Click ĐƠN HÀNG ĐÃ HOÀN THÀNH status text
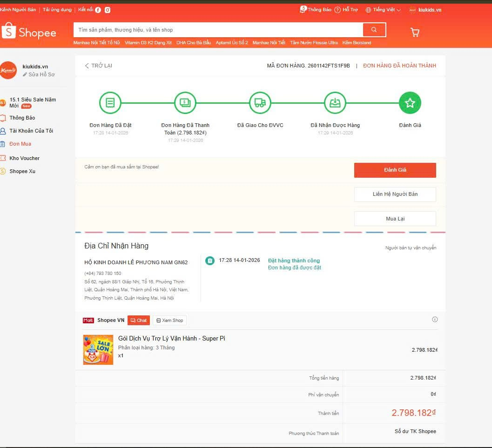The width and height of the screenshot is (492, 448). [x=399, y=66]
